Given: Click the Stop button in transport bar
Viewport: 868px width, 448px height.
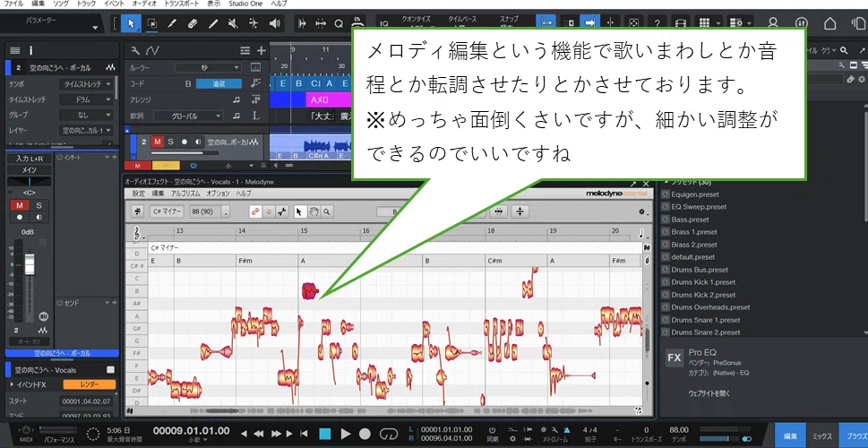Looking at the screenshot, I should click(325, 434).
